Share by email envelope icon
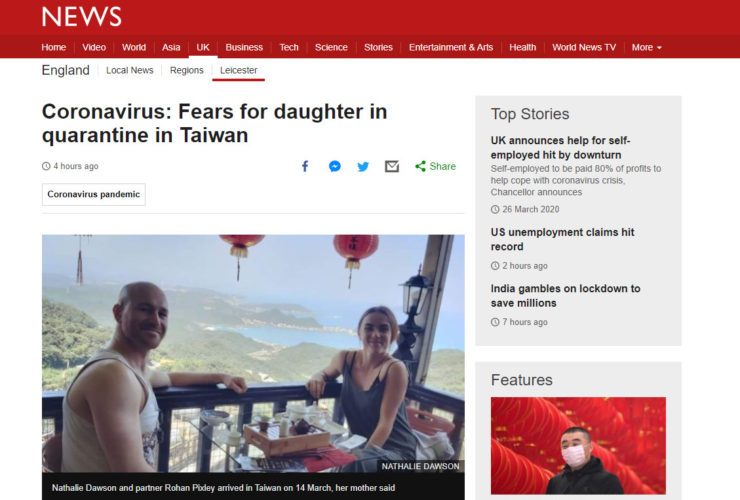Screen dimensions: 740x500 392,166
